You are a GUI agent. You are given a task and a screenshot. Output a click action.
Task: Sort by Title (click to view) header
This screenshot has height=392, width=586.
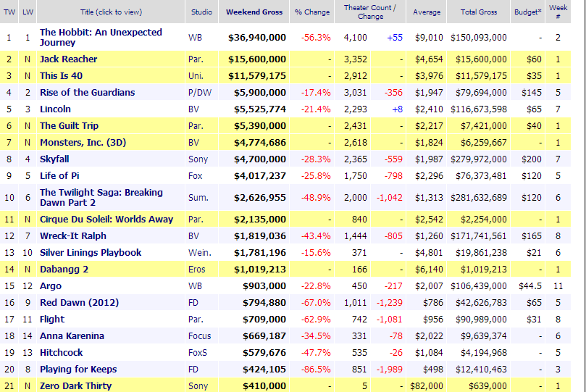pos(111,12)
